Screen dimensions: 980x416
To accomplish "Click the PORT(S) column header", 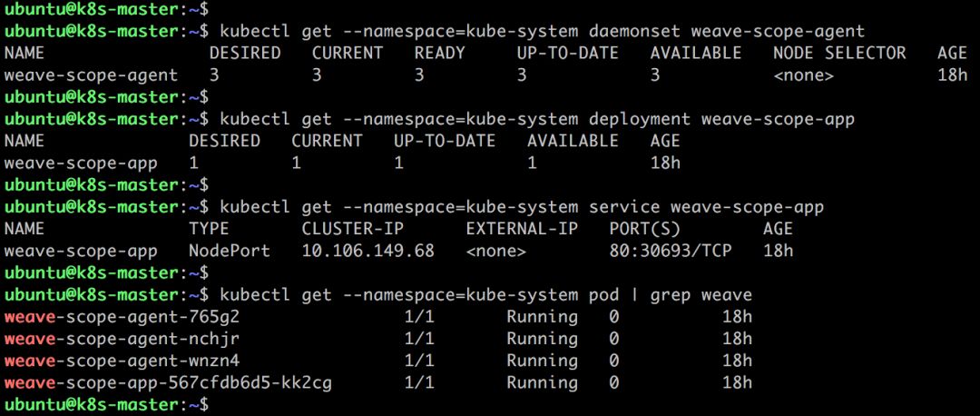I will coord(644,229).
